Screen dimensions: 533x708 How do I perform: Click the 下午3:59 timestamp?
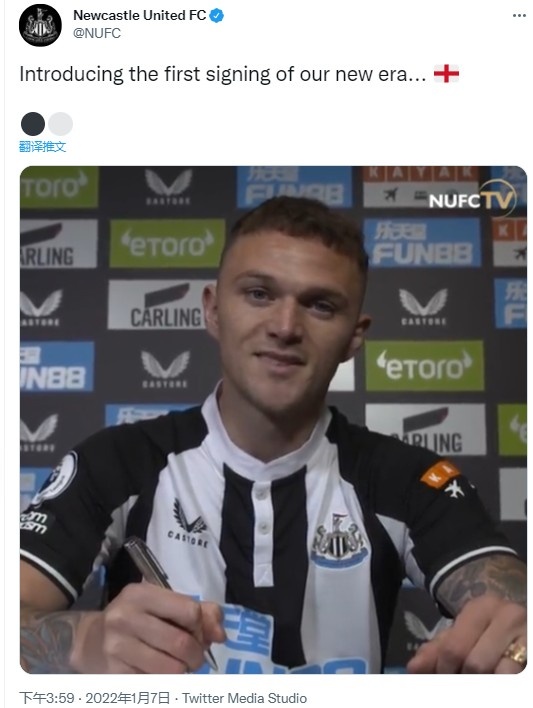tap(47, 698)
